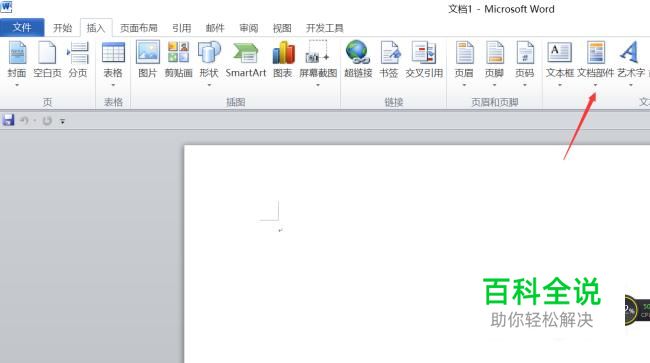Expand the cover page (封面) dropdown arrow

coord(17,85)
